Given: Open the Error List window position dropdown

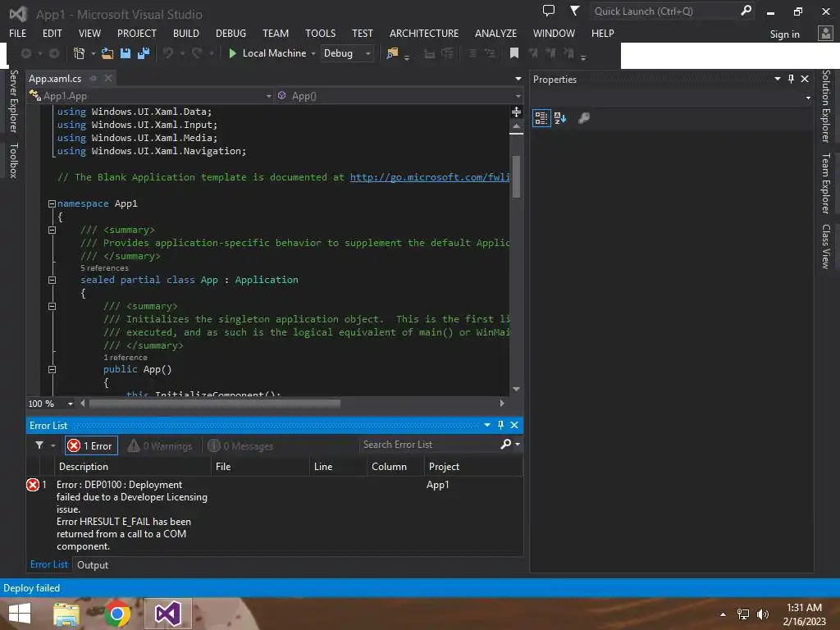Looking at the screenshot, I should [487, 425].
